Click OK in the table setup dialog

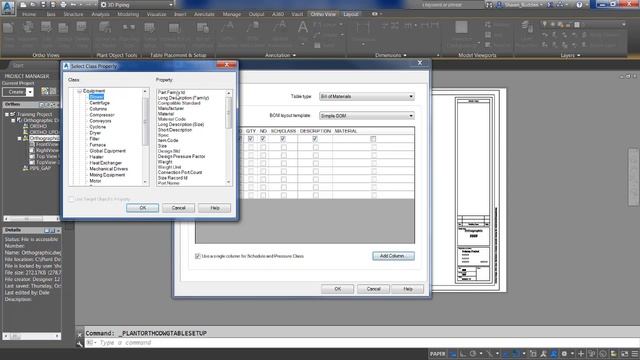point(338,289)
